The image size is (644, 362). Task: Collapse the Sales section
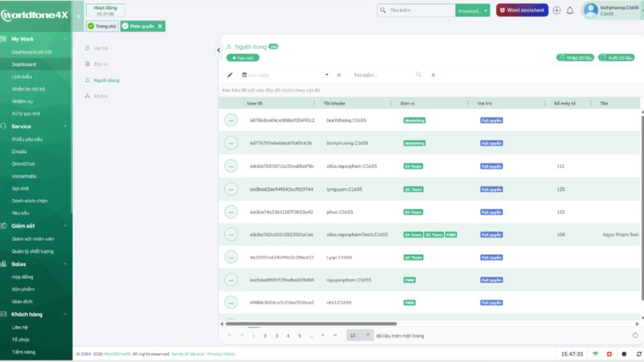click(65, 264)
